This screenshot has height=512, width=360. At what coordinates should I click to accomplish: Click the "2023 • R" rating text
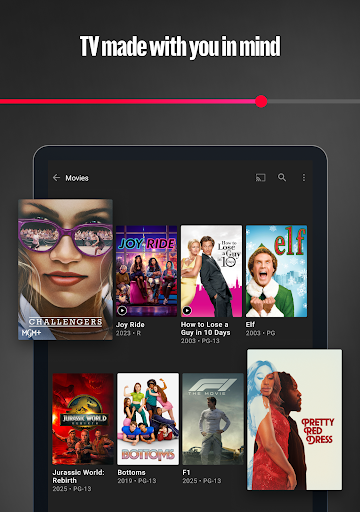pyautogui.click(x=128, y=333)
